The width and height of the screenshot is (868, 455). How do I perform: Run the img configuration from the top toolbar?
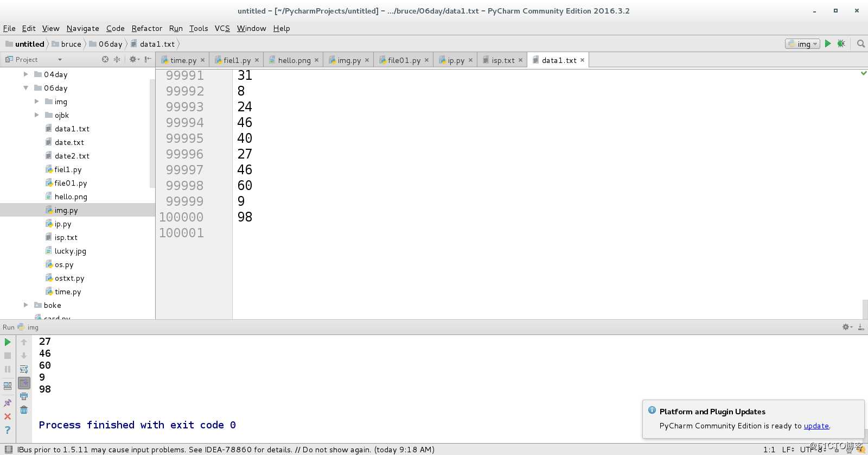828,43
